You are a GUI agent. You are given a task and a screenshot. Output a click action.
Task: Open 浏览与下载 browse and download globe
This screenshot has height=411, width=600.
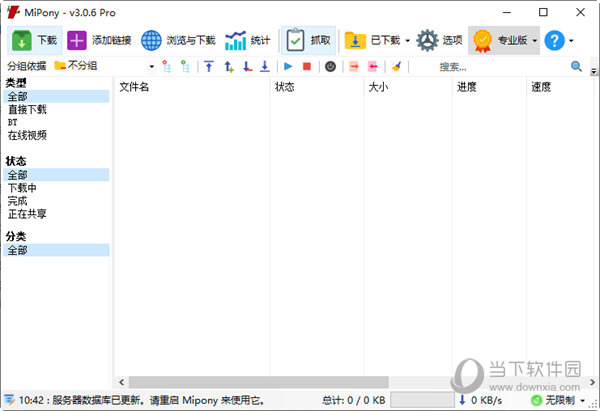(x=178, y=40)
